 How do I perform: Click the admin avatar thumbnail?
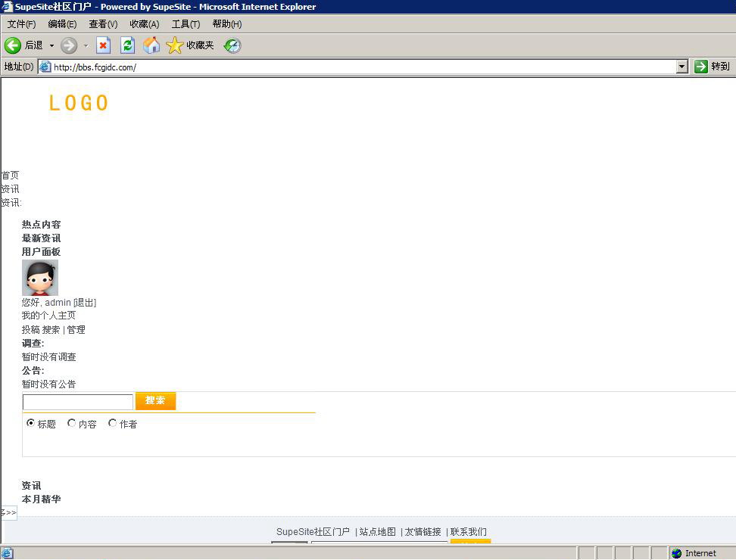(x=40, y=278)
